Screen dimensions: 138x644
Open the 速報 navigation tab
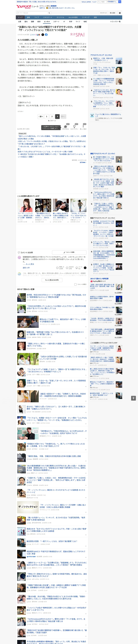point(28,17)
